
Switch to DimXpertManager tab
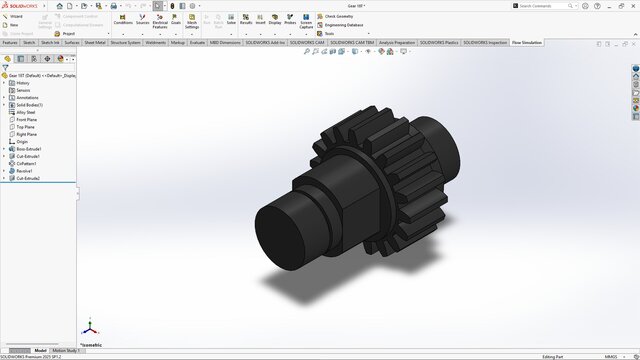point(47,59)
